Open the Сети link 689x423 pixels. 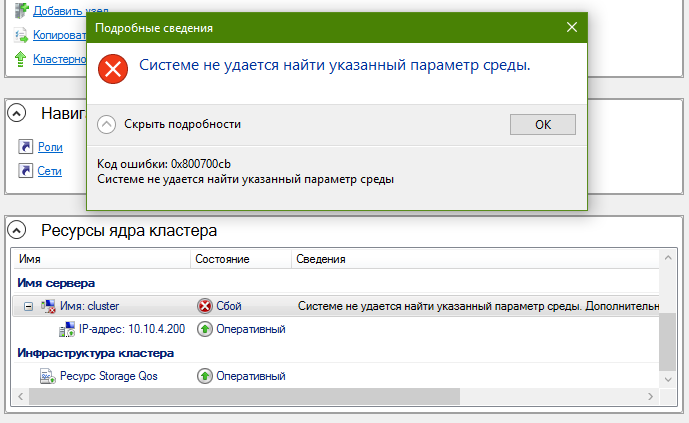[49, 171]
